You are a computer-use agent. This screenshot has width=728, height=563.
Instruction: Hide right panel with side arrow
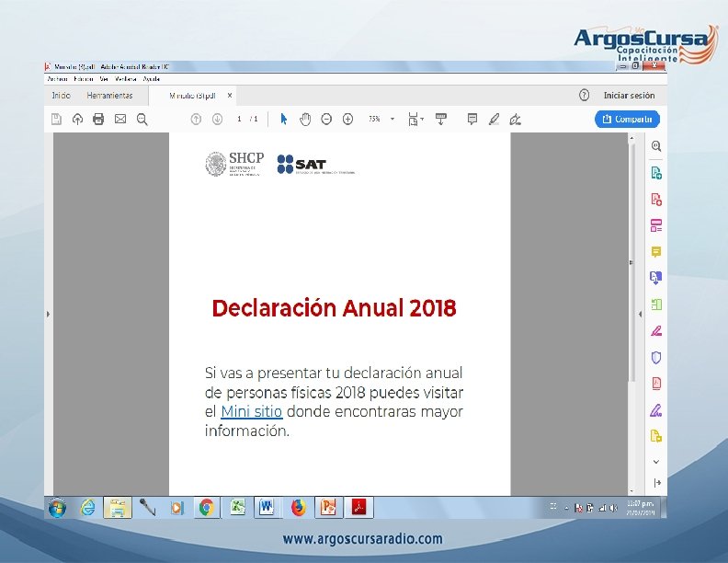641,315
